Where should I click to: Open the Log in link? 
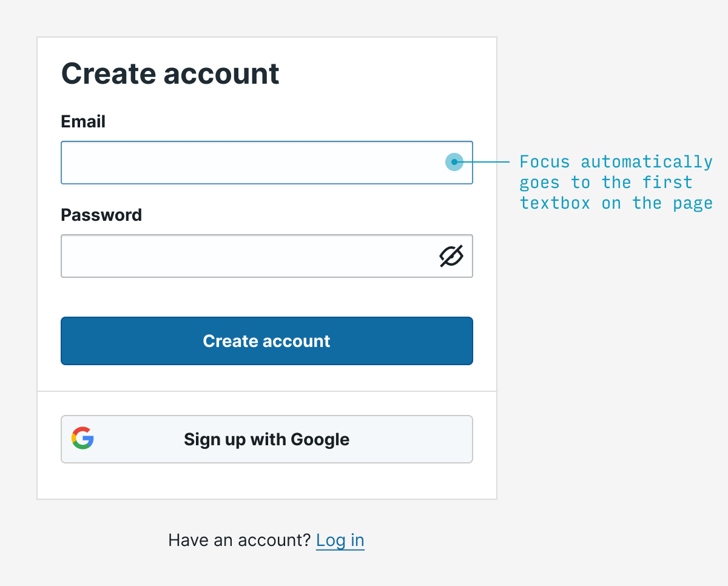coord(340,540)
